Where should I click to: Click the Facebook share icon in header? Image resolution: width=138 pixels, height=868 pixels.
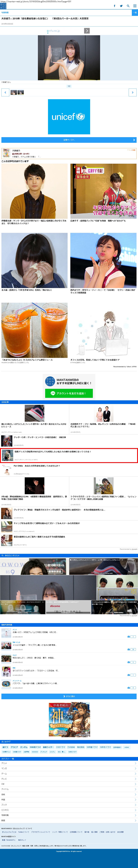pos(114,6)
